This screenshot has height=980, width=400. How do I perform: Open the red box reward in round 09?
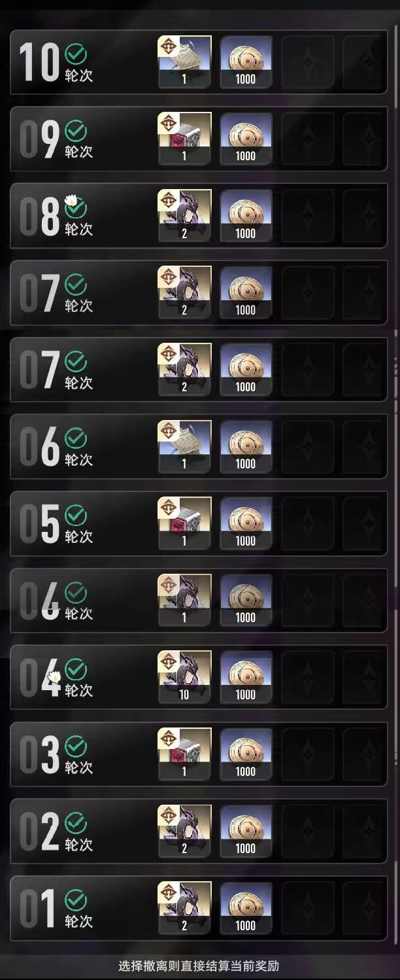[x=185, y=139]
